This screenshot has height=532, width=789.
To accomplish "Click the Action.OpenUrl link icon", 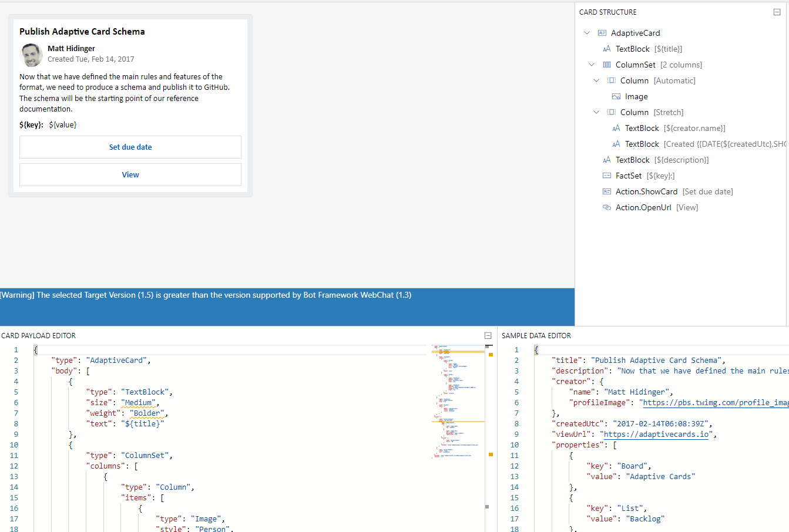I will point(607,207).
